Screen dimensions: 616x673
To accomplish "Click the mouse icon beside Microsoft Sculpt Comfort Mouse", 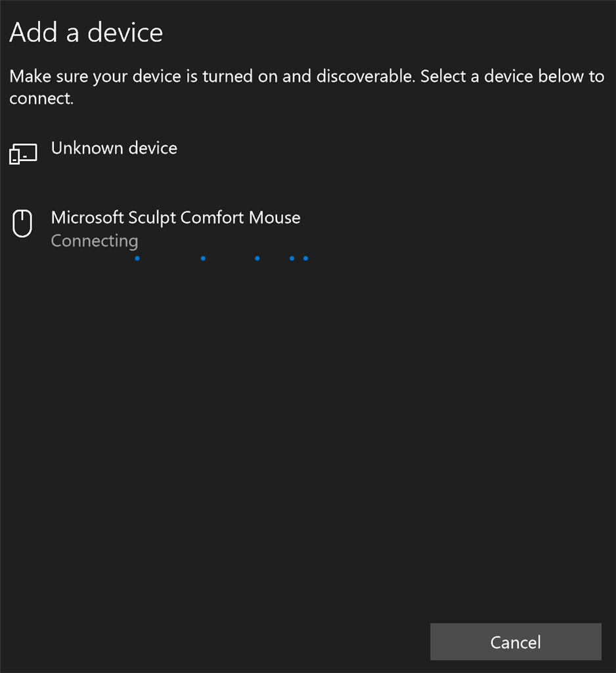I will [22, 223].
